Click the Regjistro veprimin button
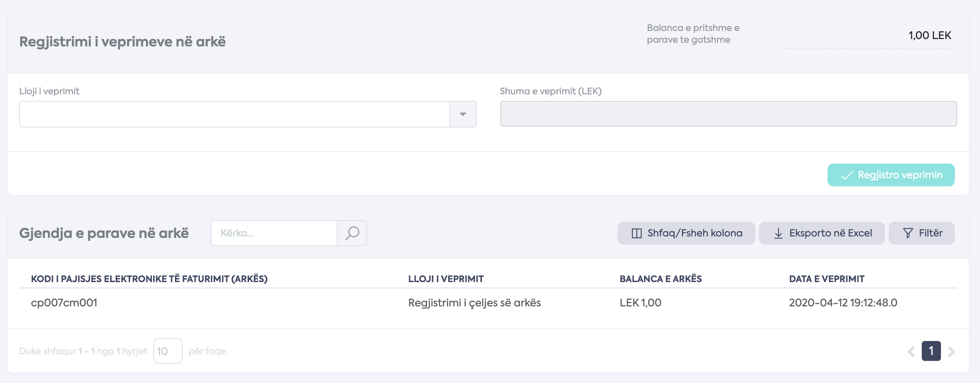 pyautogui.click(x=890, y=175)
